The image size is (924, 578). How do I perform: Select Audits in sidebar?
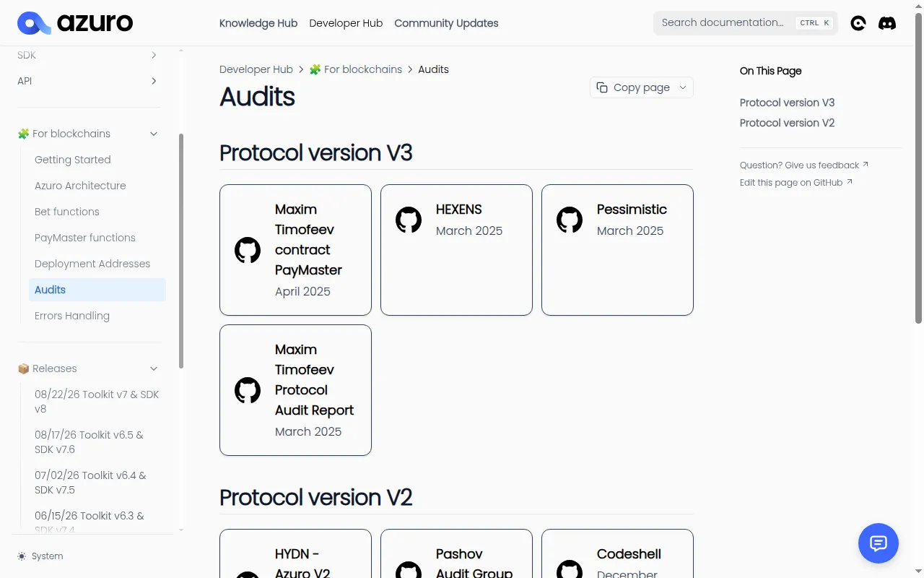(97, 290)
